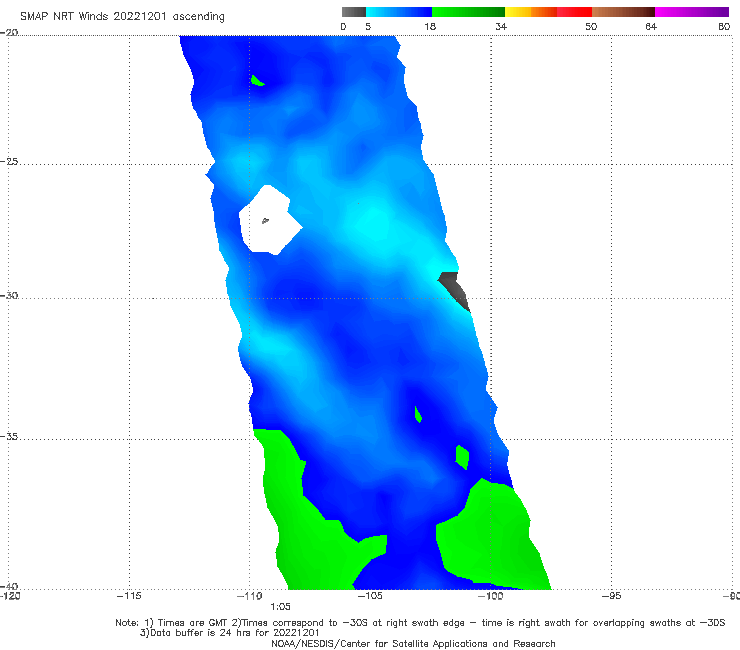Screen dimensions: 740x650
Task: Click the note 'Data buffer is 24 hrs for 20221201'
Action: (x=229, y=633)
